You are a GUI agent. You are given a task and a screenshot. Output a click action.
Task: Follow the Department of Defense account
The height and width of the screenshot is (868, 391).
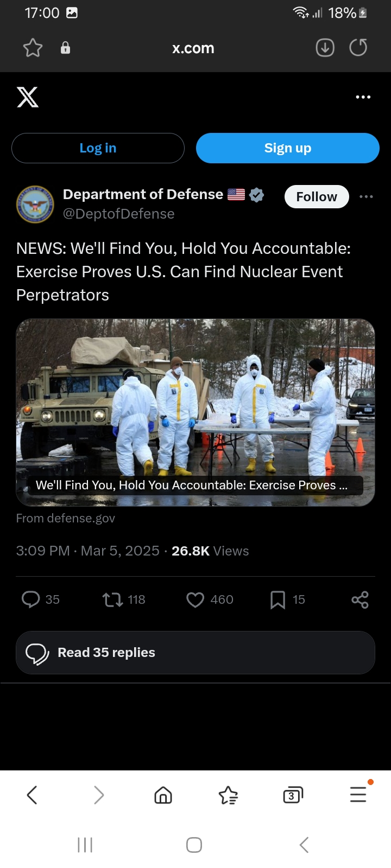tap(317, 196)
